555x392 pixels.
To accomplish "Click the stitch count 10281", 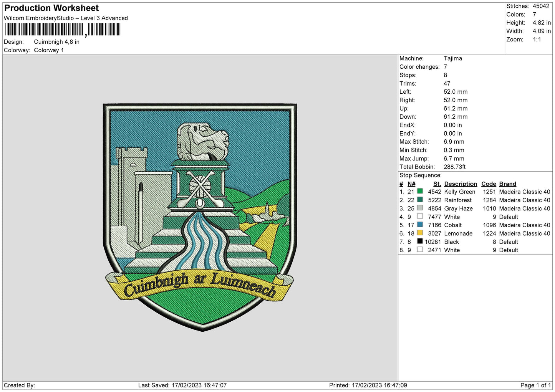I will point(433,242).
